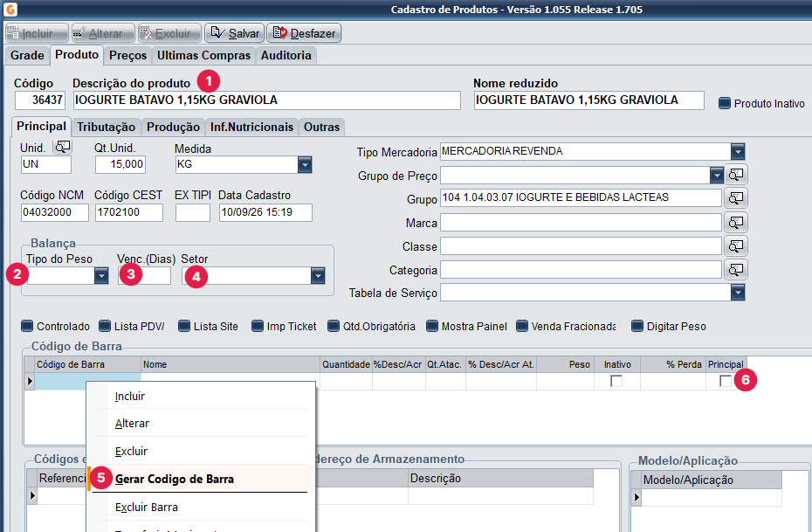Enable the Lista PDV checkbox

click(x=105, y=327)
